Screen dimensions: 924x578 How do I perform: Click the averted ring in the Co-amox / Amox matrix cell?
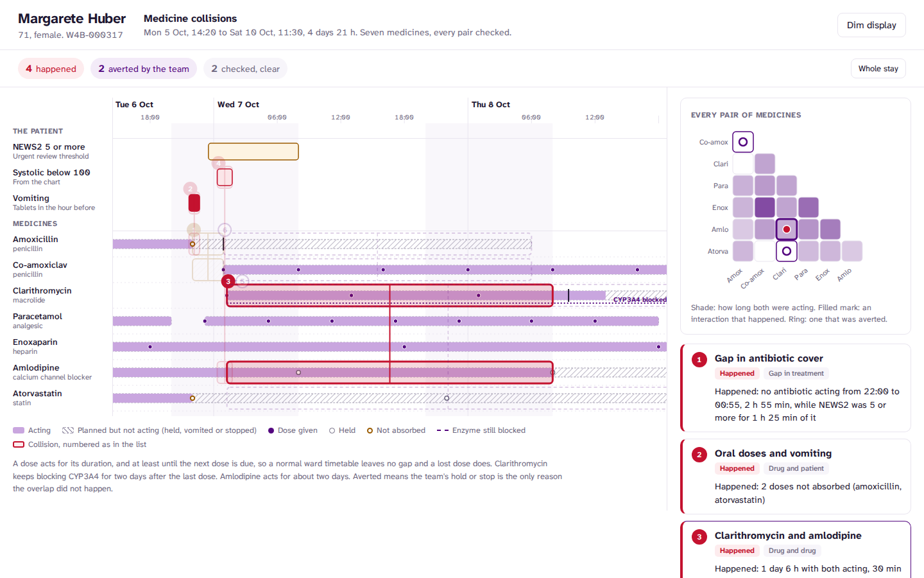click(743, 142)
